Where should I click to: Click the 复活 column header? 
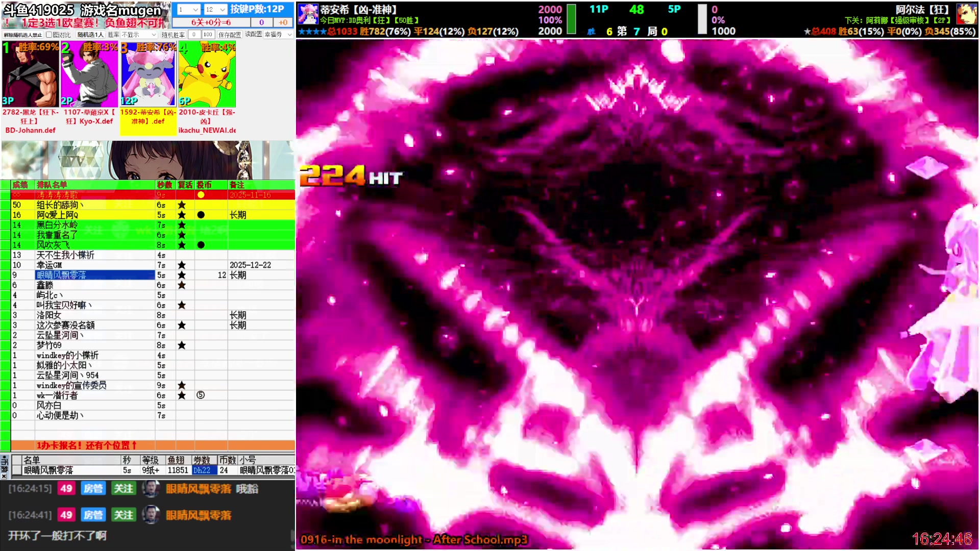pyautogui.click(x=185, y=185)
